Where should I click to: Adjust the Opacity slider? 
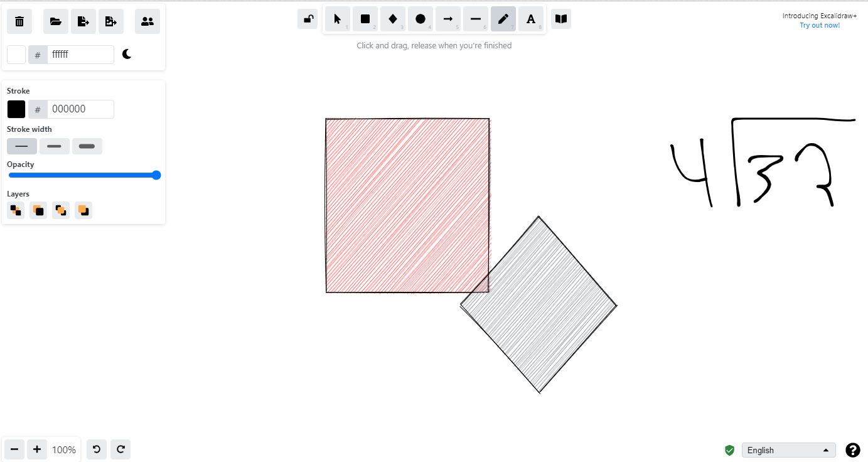[85, 175]
